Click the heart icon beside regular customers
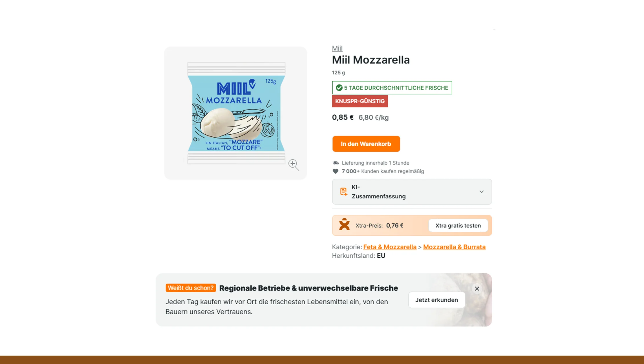Image resolution: width=644 pixels, height=364 pixels. click(335, 171)
